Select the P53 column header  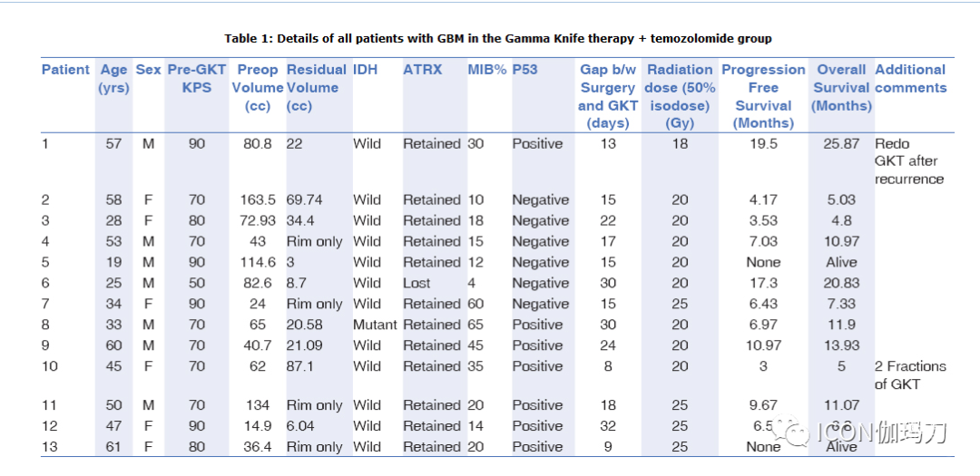pos(525,70)
